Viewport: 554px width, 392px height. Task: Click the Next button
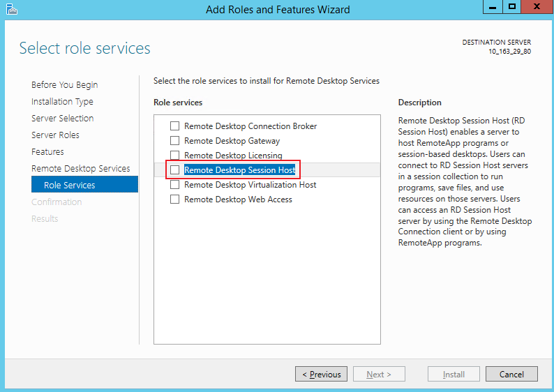pyautogui.click(x=379, y=374)
